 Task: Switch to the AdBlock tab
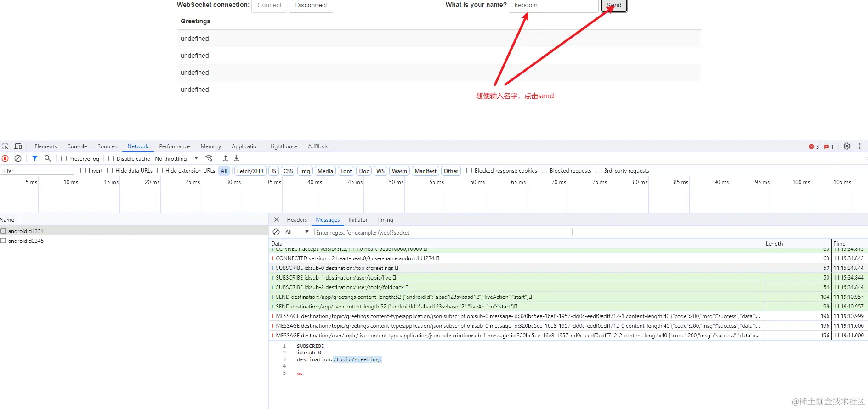318,146
